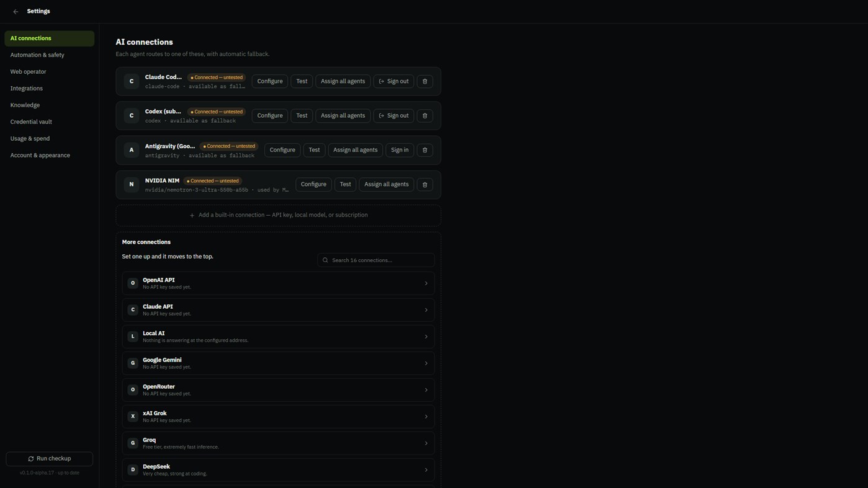Test the Codex connection
Image resolution: width=868 pixels, height=488 pixels.
pyautogui.click(x=302, y=116)
